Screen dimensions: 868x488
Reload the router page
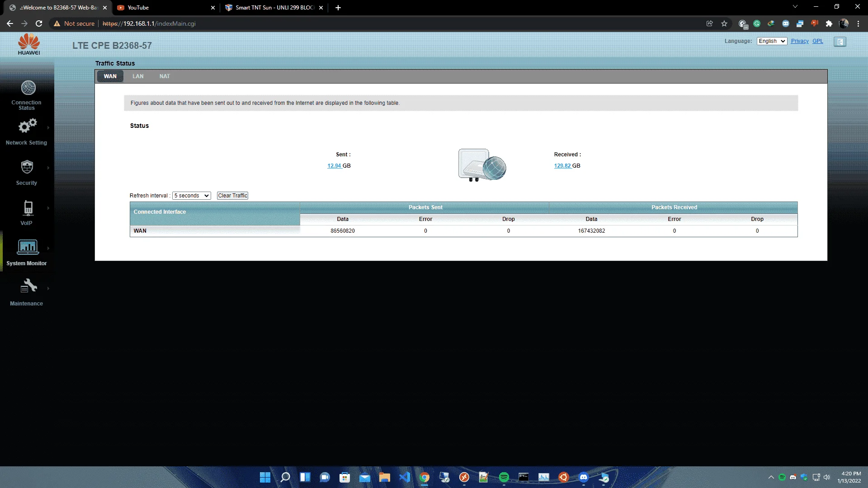[39, 23]
